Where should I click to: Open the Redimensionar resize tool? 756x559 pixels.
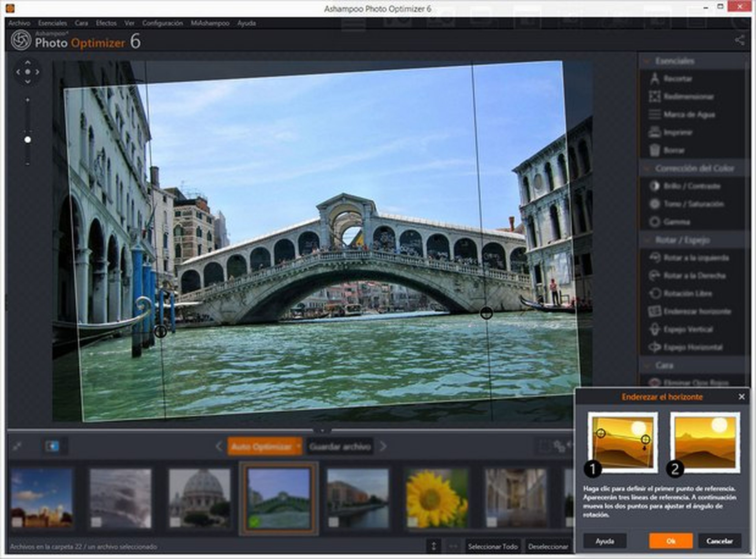tap(688, 96)
